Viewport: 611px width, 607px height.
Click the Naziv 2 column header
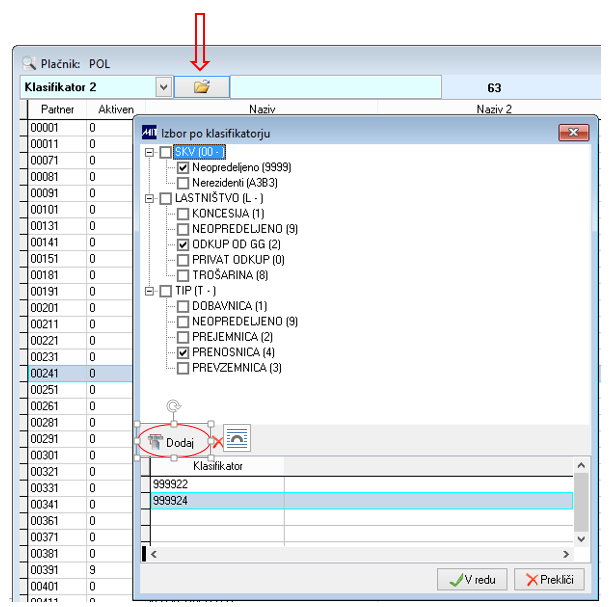click(x=494, y=109)
